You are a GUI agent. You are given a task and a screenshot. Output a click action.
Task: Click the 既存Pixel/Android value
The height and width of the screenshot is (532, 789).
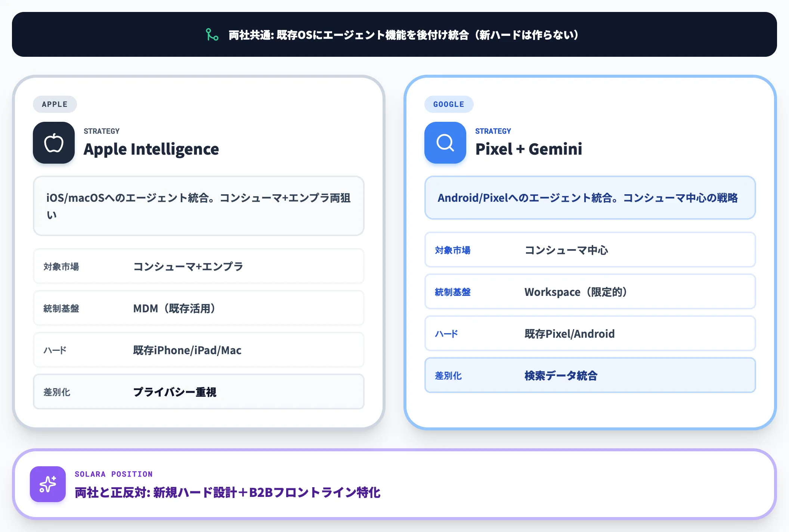point(570,334)
